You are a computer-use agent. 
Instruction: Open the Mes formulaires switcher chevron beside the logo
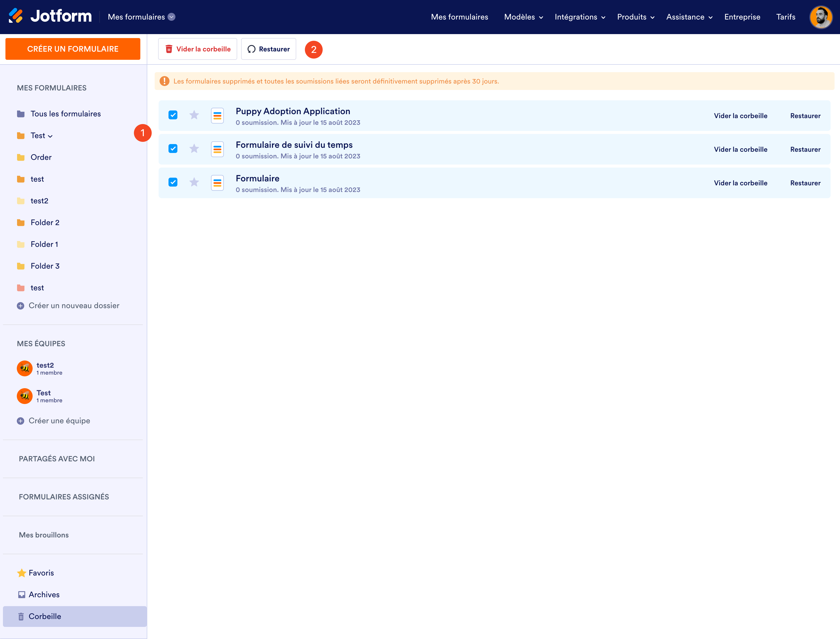pyautogui.click(x=171, y=17)
